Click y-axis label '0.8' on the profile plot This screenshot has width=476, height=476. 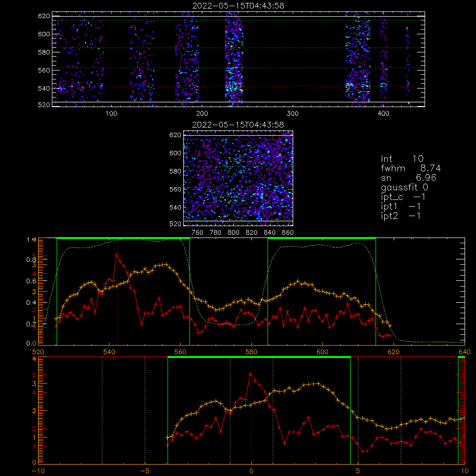point(31,259)
